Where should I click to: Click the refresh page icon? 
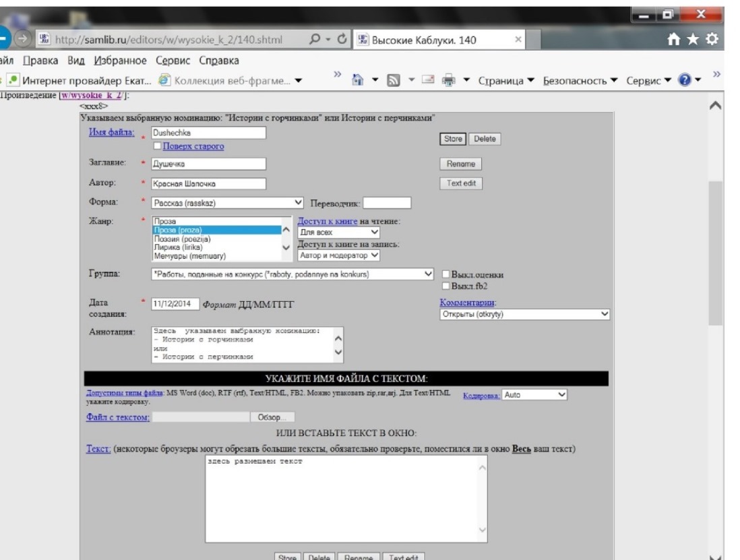coord(341,40)
